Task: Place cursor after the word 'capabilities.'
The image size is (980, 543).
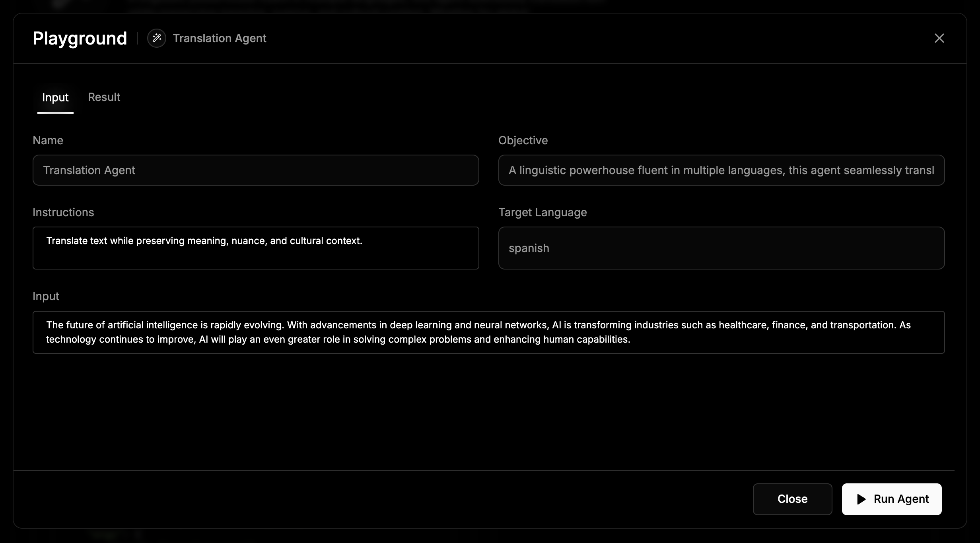Action: coord(631,339)
